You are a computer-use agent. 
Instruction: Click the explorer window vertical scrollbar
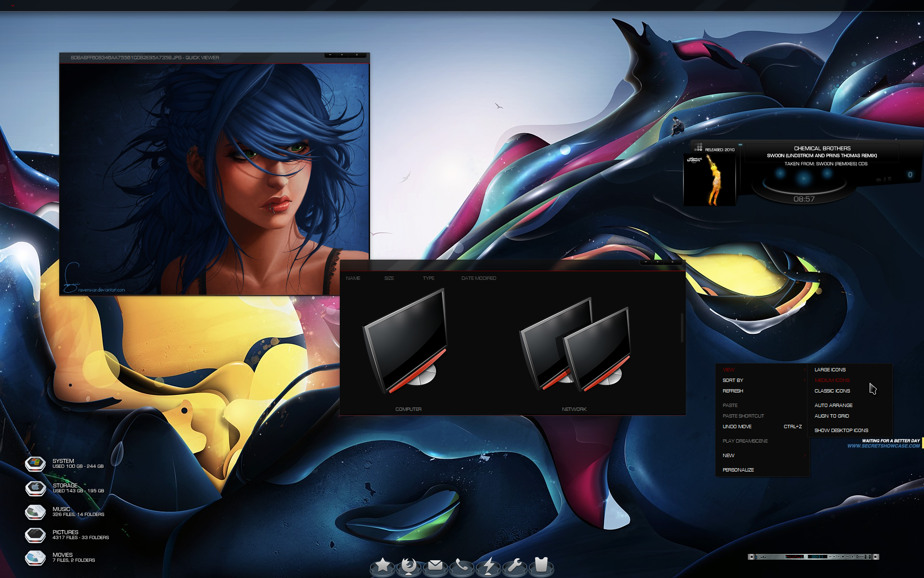[x=682, y=328]
